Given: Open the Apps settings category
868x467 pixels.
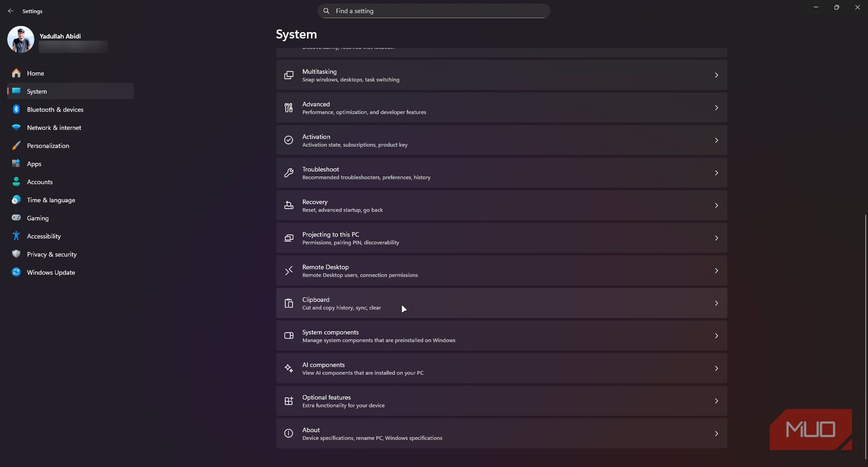Looking at the screenshot, I should click(x=71, y=163).
